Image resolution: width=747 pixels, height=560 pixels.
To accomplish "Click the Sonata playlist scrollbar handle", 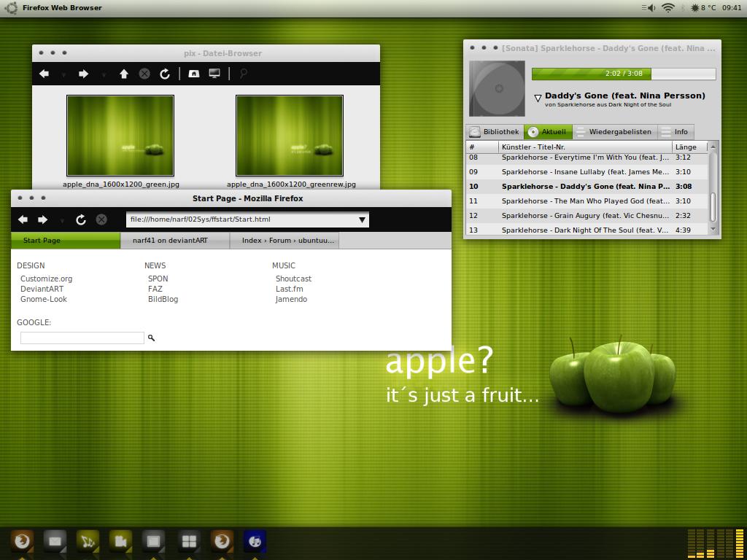I will [713, 207].
